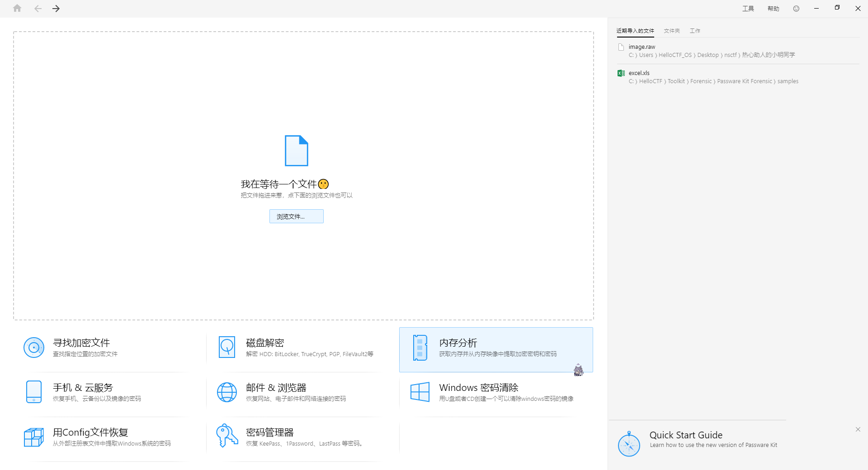Go back using the left arrow
This screenshot has height=470, width=868.
point(38,9)
